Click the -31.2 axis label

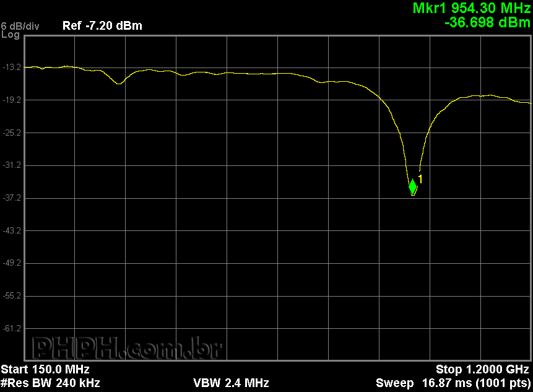12,165
